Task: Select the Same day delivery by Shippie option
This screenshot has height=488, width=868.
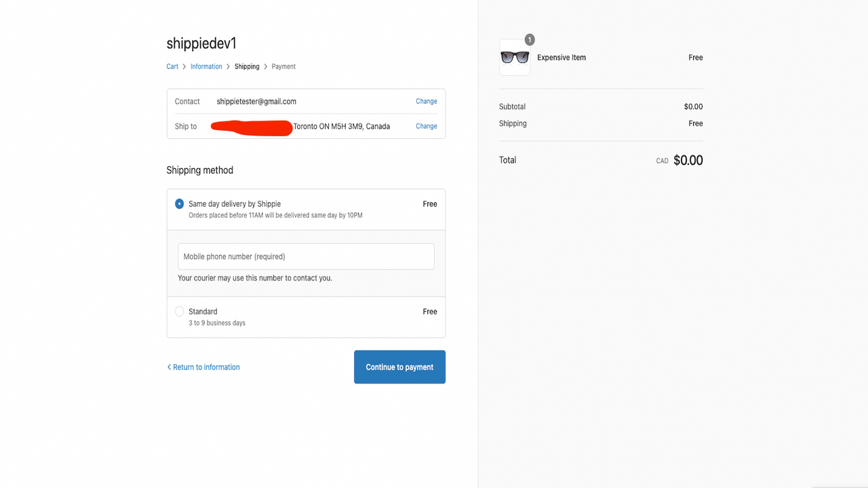Action: click(x=179, y=203)
